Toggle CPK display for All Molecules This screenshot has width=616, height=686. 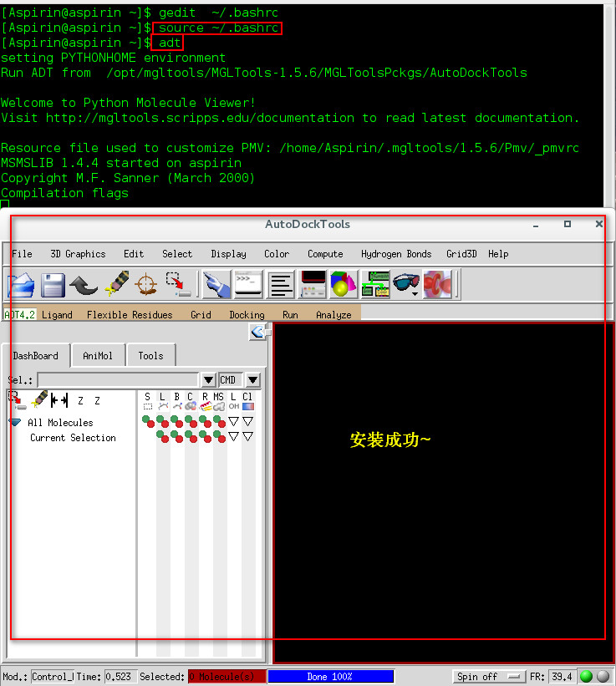click(191, 422)
